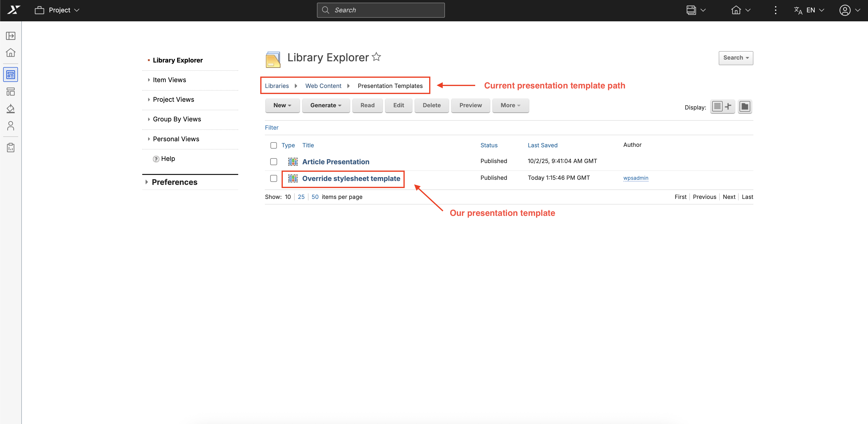
Task: Click the top Search input field
Action: pyautogui.click(x=381, y=10)
